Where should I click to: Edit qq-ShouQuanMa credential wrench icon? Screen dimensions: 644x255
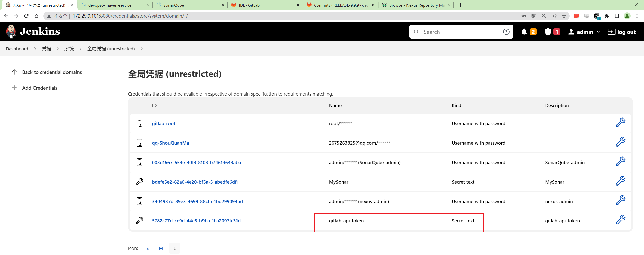(x=620, y=142)
